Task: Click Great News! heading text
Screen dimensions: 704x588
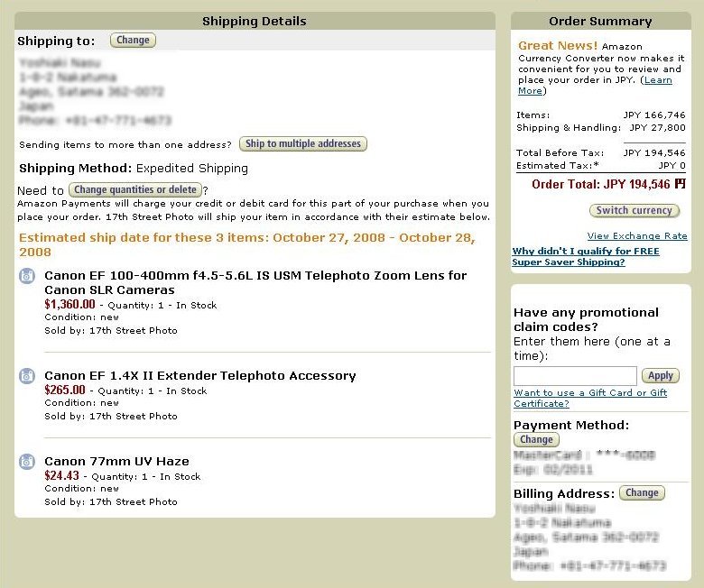Action: click(558, 45)
